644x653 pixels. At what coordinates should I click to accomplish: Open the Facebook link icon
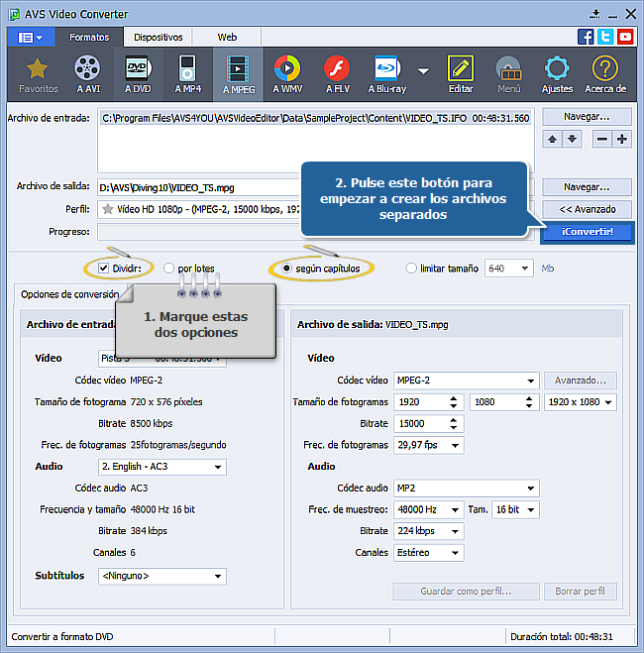(586, 37)
